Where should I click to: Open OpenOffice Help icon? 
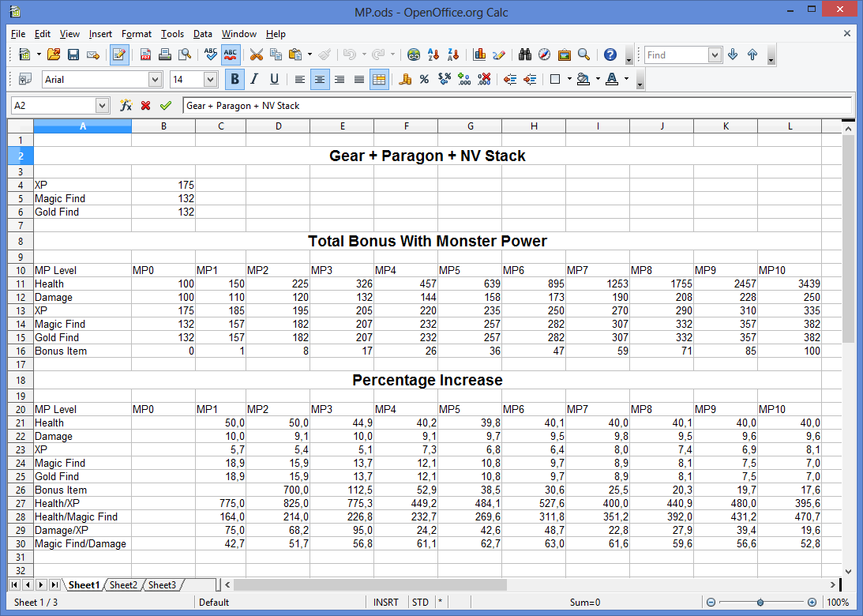pyautogui.click(x=610, y=54)
